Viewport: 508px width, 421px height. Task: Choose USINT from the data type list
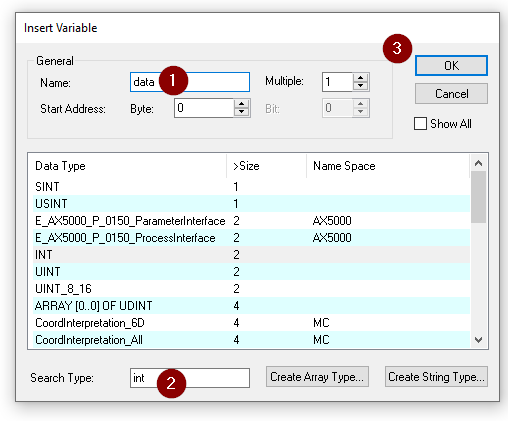point(252,204)
